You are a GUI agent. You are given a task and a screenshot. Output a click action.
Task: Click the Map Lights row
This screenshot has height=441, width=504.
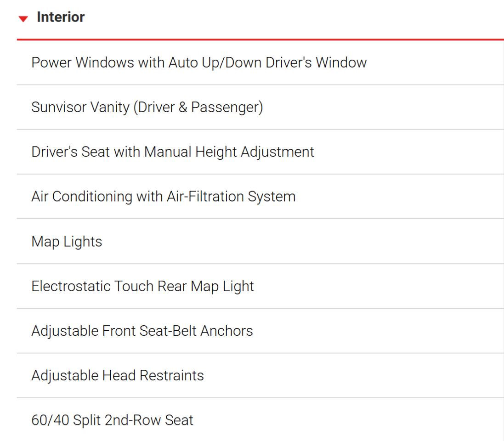tap(260, 241)
